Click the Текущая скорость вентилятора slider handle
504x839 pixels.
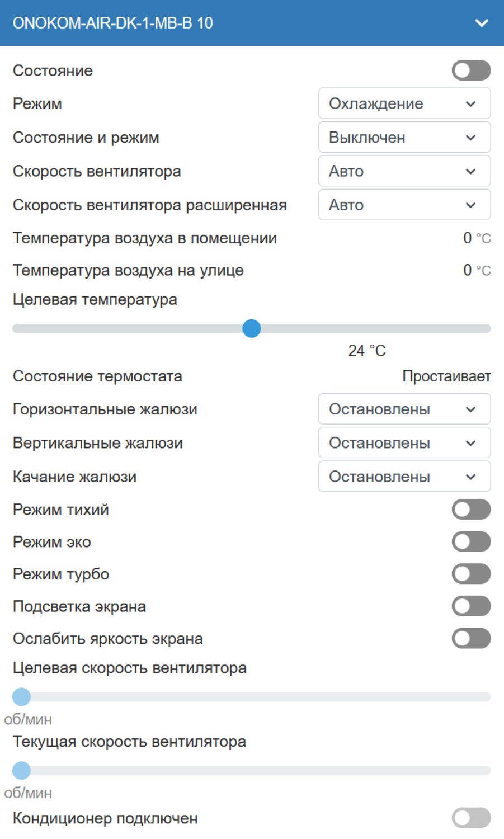(21, 770)
